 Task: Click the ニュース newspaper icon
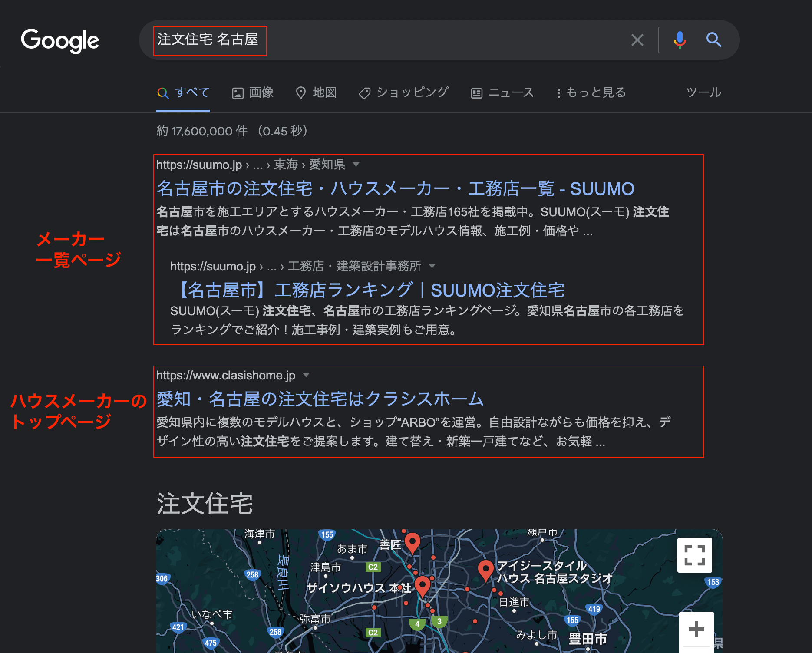(x=476, y=93)
